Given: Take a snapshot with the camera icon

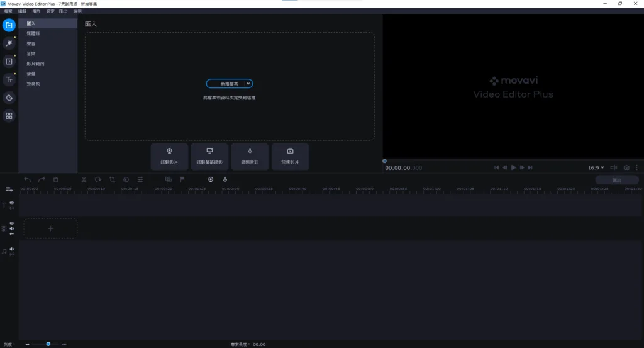Looking at the screenshot, I should tap(626, 167).
